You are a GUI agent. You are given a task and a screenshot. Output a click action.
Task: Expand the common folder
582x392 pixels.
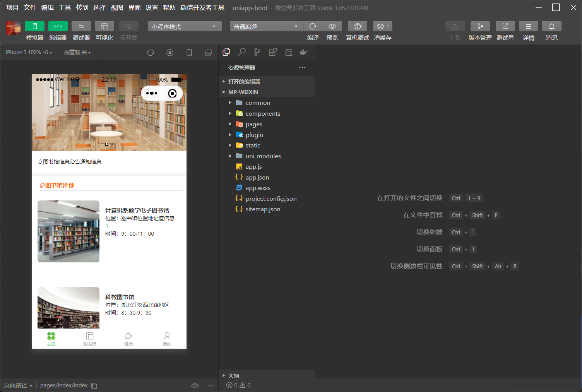(x=267, y=103)
